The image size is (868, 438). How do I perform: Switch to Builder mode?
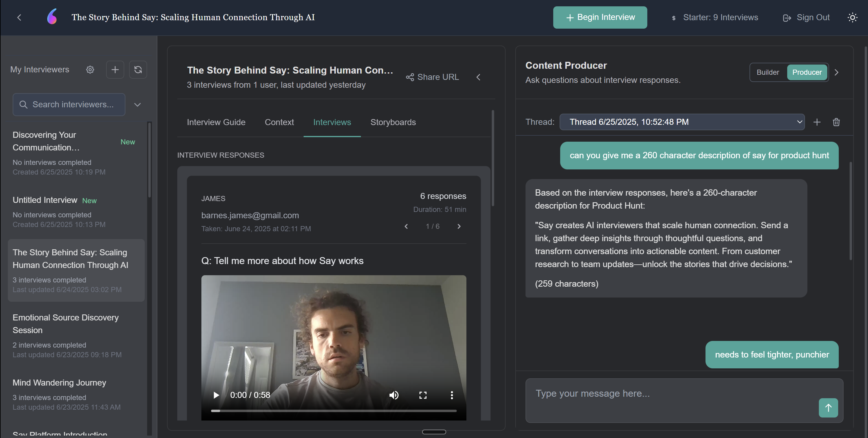(768, 72)
